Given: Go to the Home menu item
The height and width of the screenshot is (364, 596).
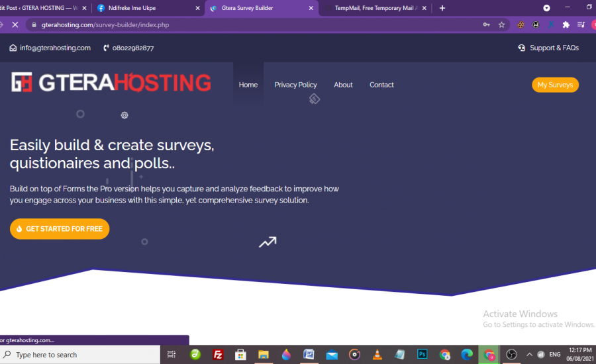Looking at the screenshot, I should [248, 85].
